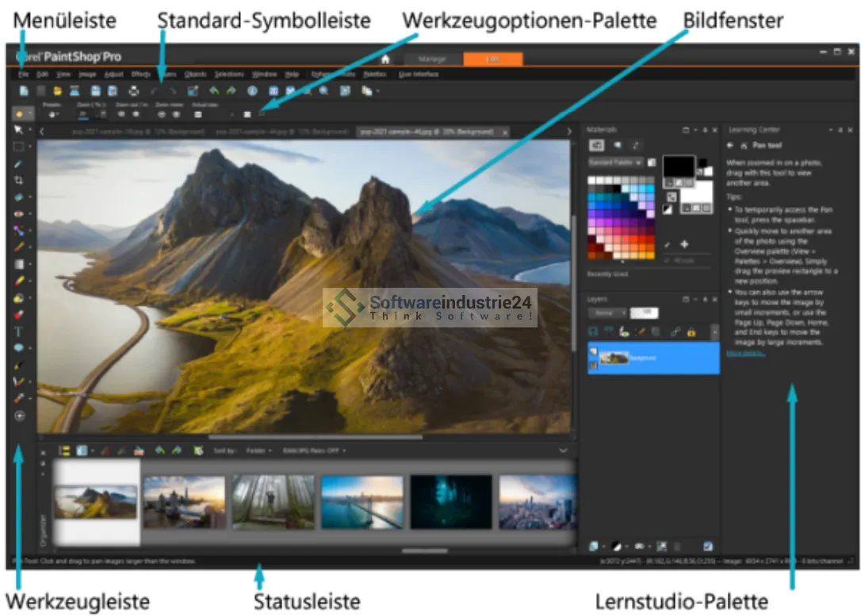The height and width of the screenshot is (616, 861).
Task: Click the Learning Center back arrow
Action: [729, 146]
